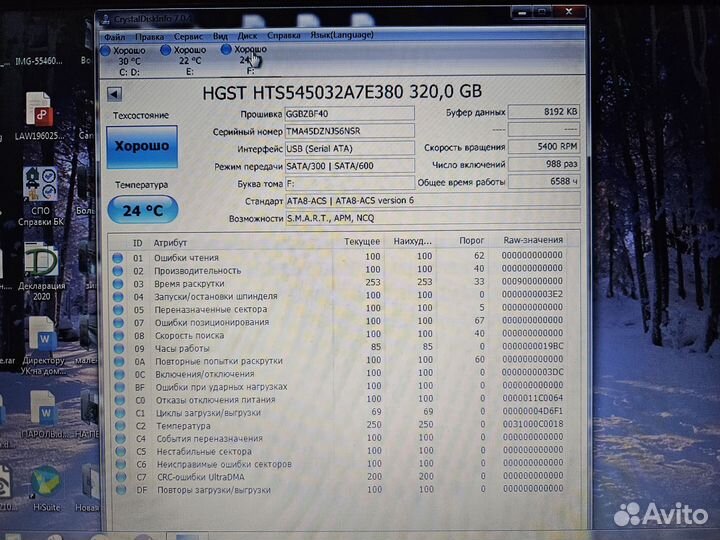Image resolution: width=720 pixels, height=540 pixels.
Task: Click the ID column header
Action: [137, 243]
